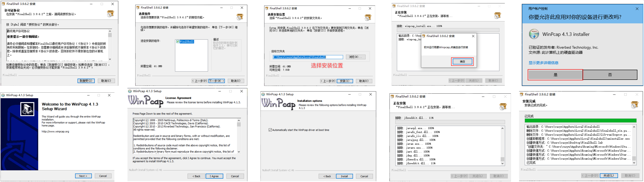Screen dimensions: 644x182
Task: Click 浏览(B)... to choose install folder
Action: click(x=356, y=57)
